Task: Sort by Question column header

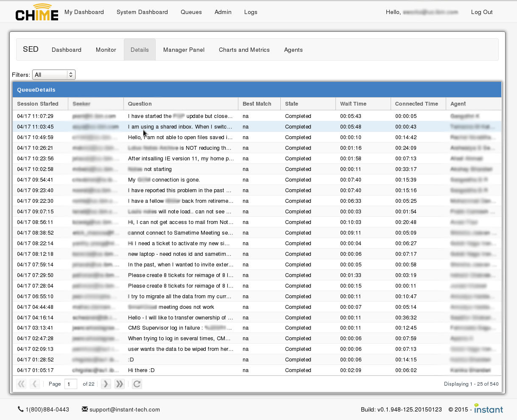Action: click(x=181, y=104)
